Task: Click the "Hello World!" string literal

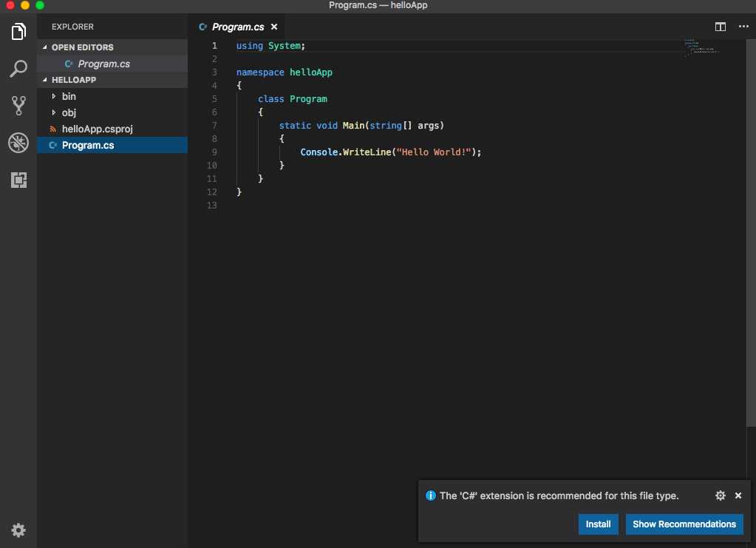Action: tap(433, 152)
